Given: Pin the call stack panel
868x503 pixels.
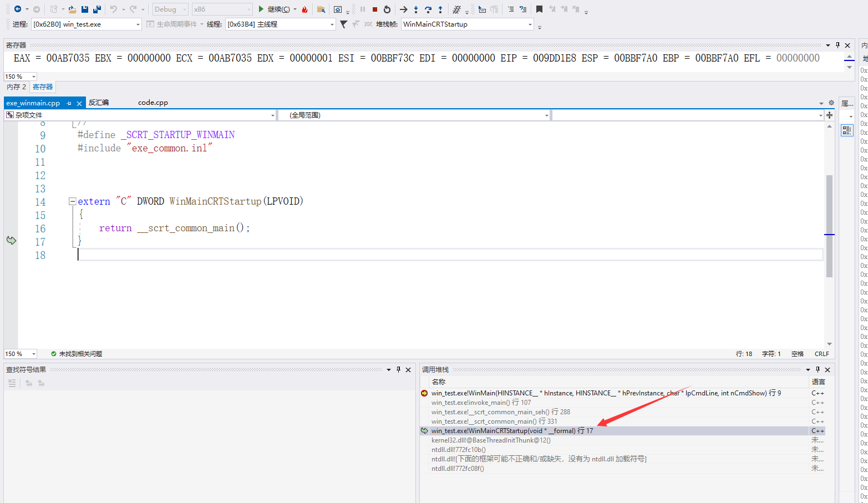Looking at the screenshot, I should pos(818,369).
